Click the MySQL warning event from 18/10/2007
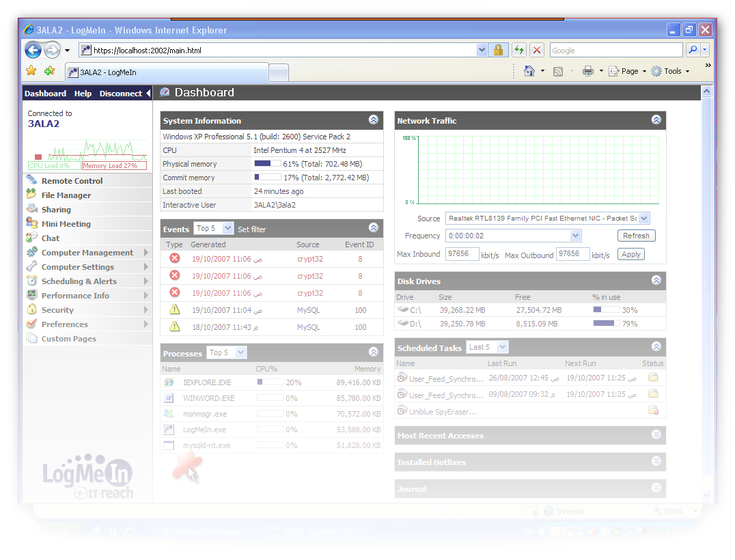 272,327
